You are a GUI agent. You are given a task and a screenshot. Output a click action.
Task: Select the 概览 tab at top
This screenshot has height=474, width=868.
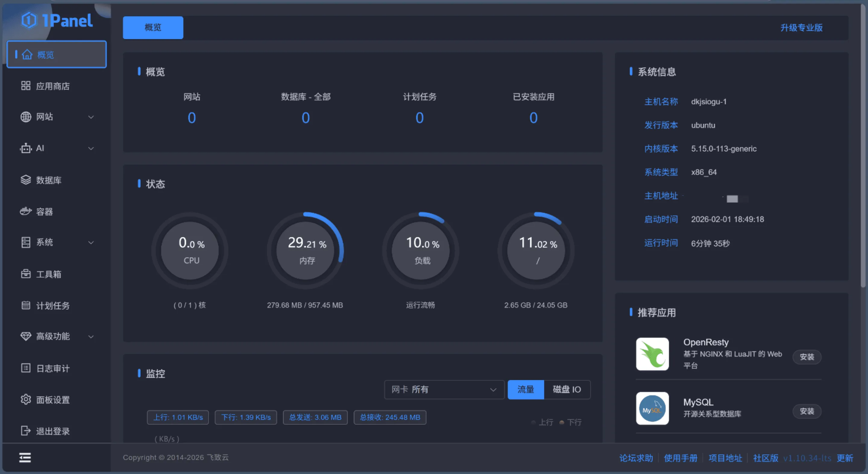pyautogui.click(x=153, y=28)
